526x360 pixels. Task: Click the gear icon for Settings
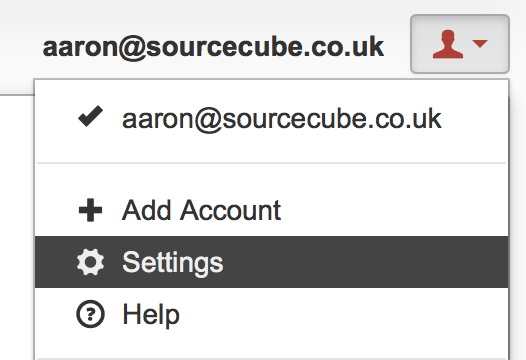pyautogui.click(x=90, y=262)
